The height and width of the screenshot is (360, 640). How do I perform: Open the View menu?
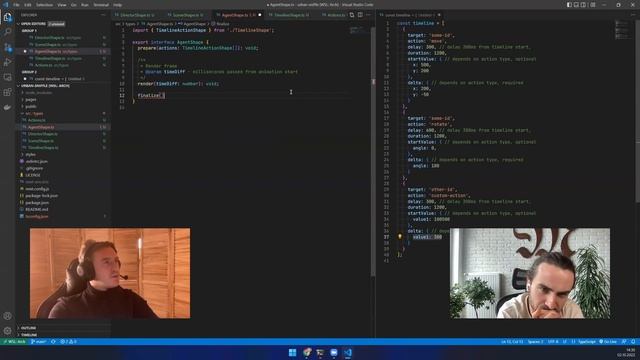62,5
